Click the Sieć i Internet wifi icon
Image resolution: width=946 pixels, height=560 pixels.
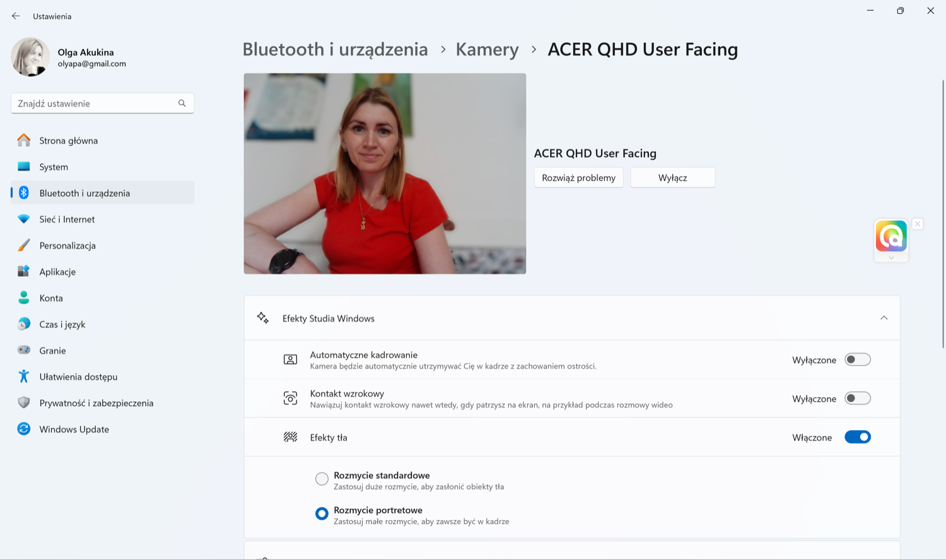pos(24,219)
